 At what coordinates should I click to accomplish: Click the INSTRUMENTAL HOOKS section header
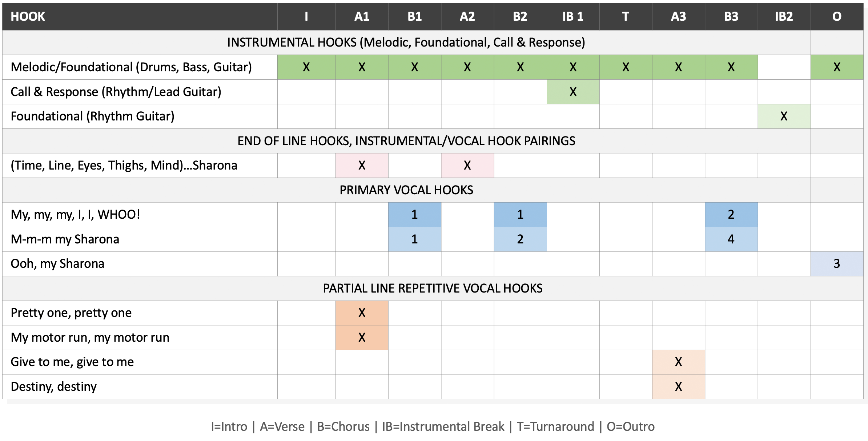click(406, 43)
